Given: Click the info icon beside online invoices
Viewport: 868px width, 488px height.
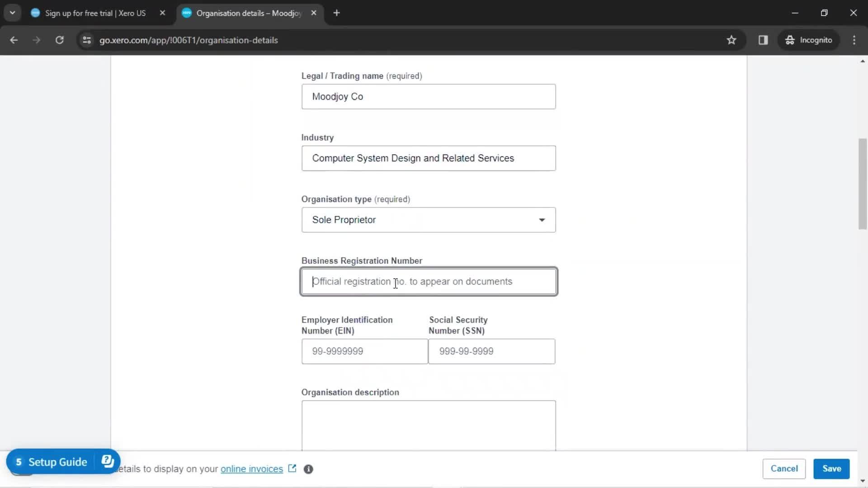Looking at the screenshot, I should (x=308, y=469).
